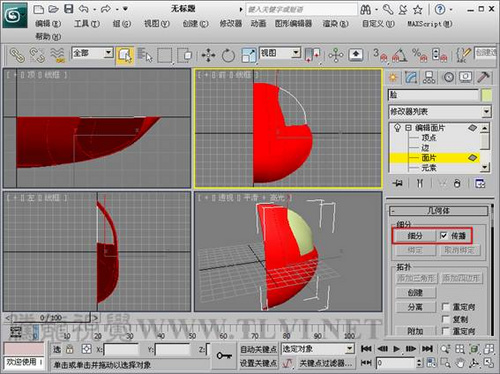Toggle 编辑面片 modifier light bulb

point(397,128)
